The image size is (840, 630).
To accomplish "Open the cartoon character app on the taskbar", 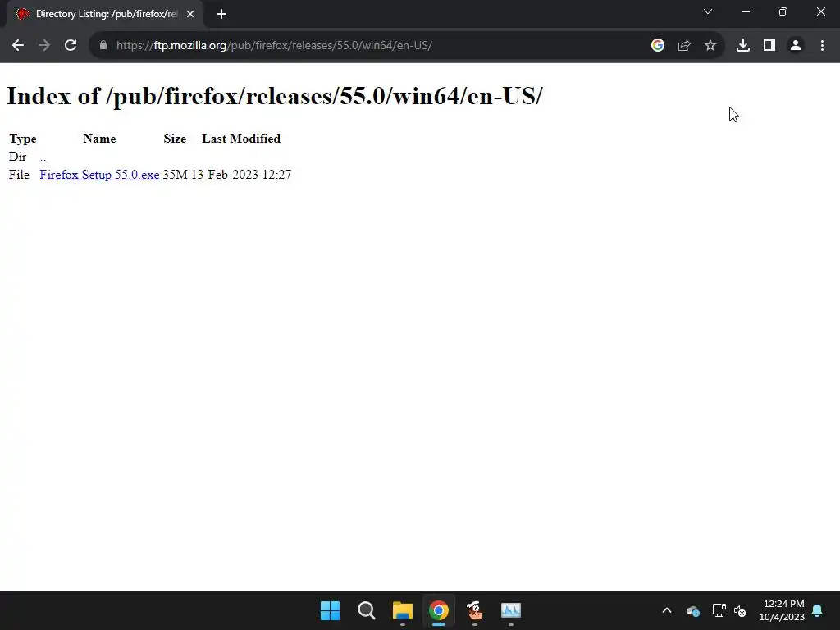I will (475, 610).
